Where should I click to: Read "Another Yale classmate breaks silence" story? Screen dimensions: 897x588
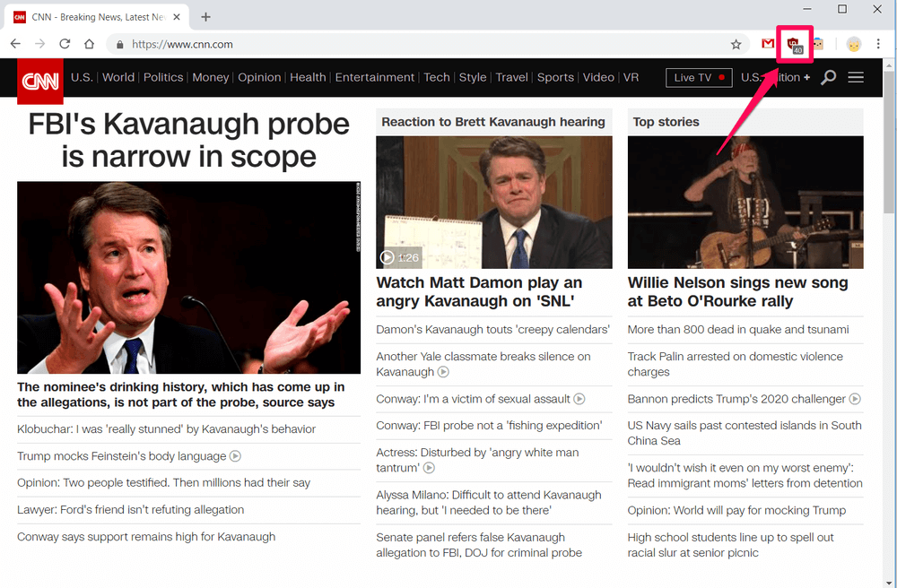coord(483,364)
